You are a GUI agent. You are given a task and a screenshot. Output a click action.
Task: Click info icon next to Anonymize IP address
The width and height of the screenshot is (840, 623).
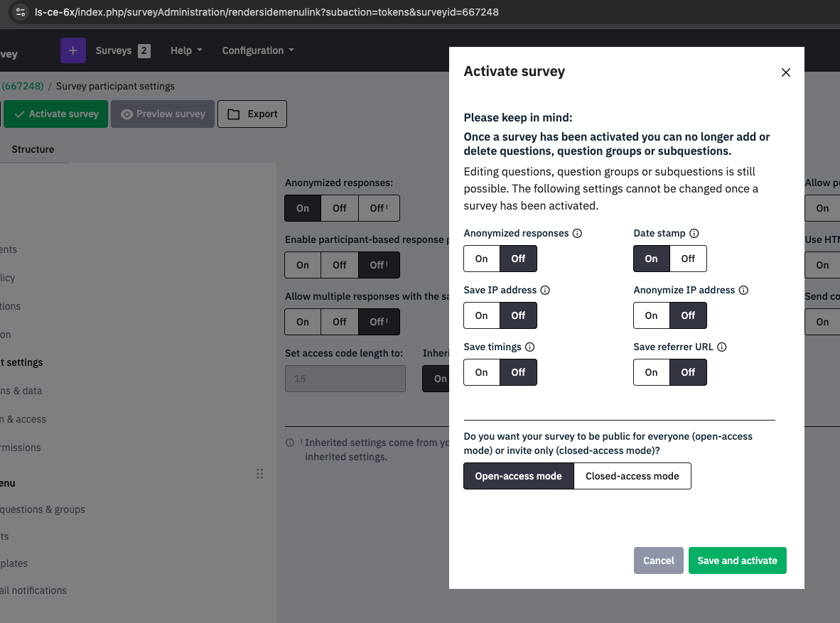tap(743, 290)
